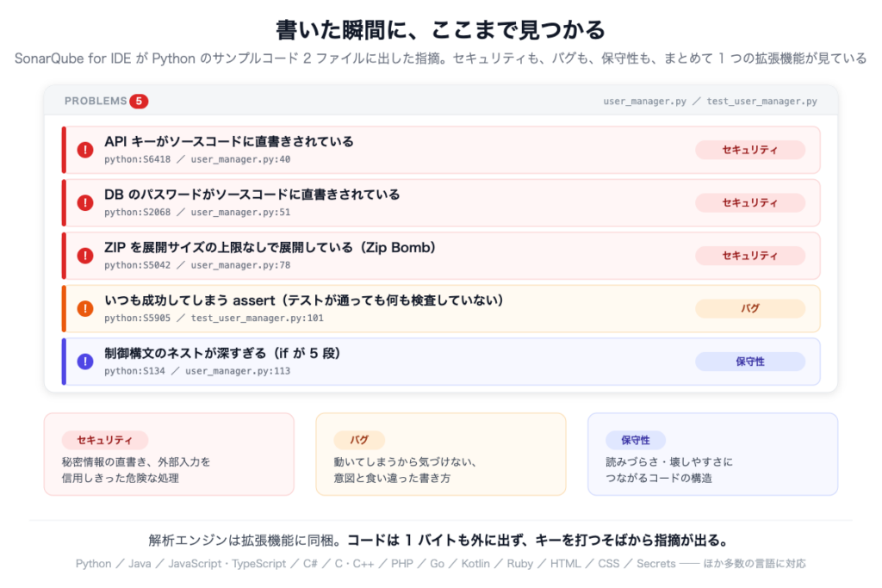
Task: Click the 保守性 label in the bottom card
Action: pyautogui.click(x=635, y=440)
